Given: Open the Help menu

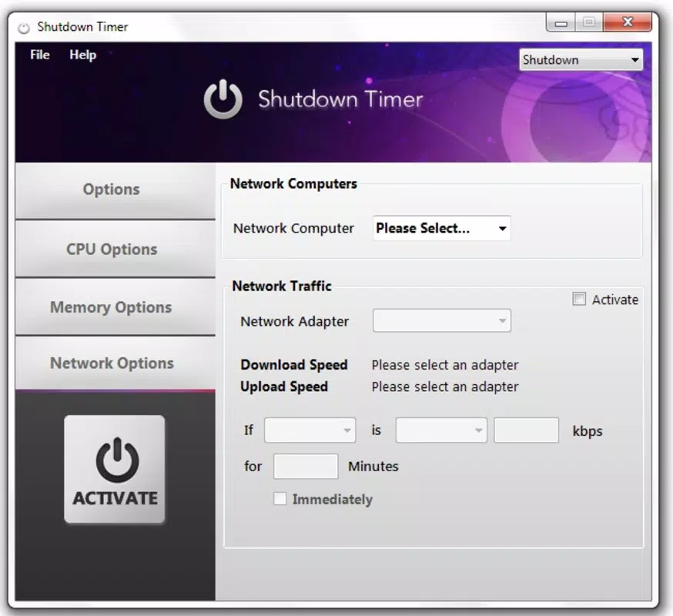Looking at the screenshot, I should pos(83,55).
